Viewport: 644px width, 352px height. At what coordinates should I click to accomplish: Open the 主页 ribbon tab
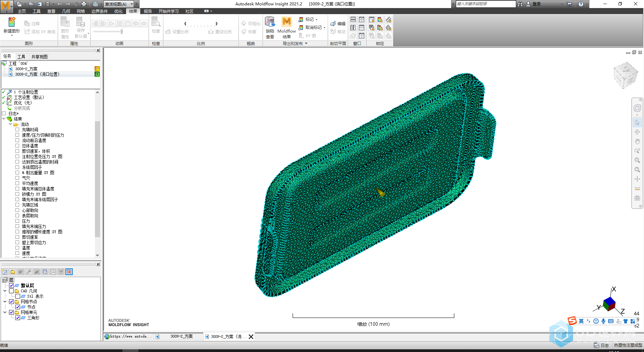pos(22,11)
